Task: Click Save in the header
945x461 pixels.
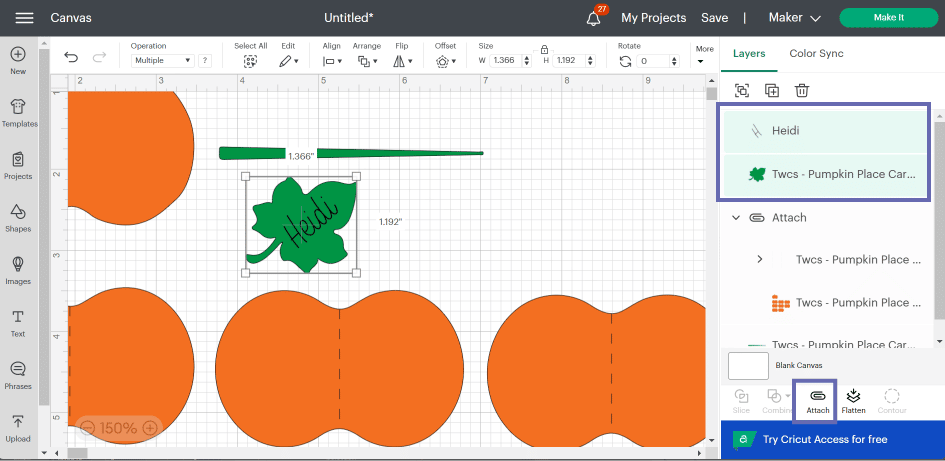Action: pyautogui.click(x=714, y=17)
